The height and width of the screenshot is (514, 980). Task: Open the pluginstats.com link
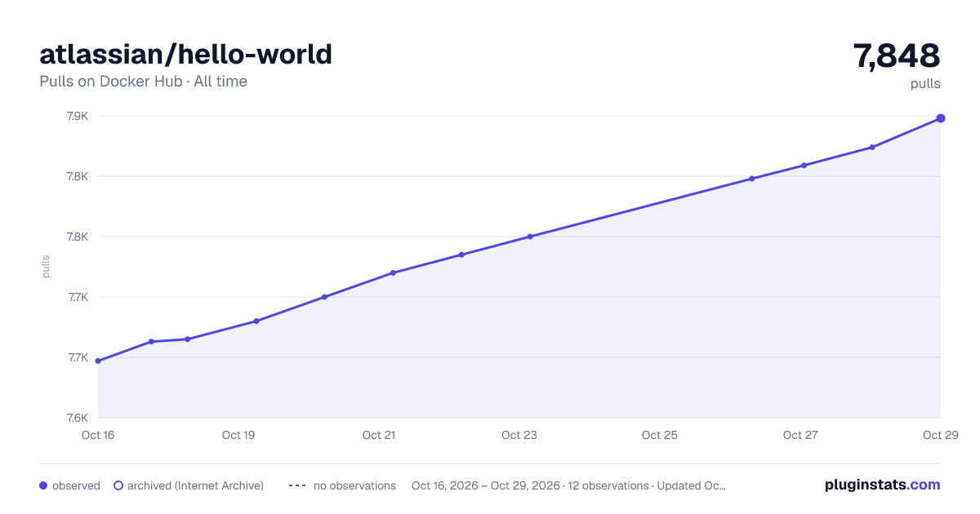883,485
